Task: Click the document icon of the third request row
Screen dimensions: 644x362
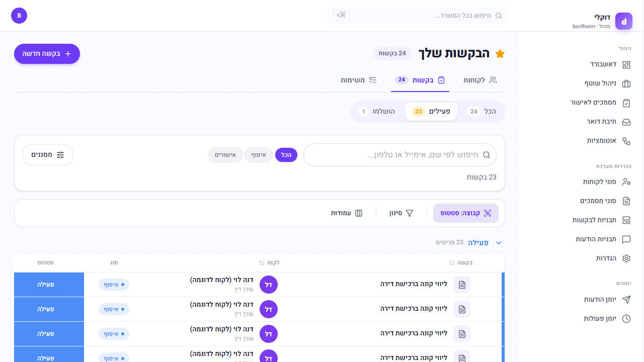Action: click(x=462, y=334)
